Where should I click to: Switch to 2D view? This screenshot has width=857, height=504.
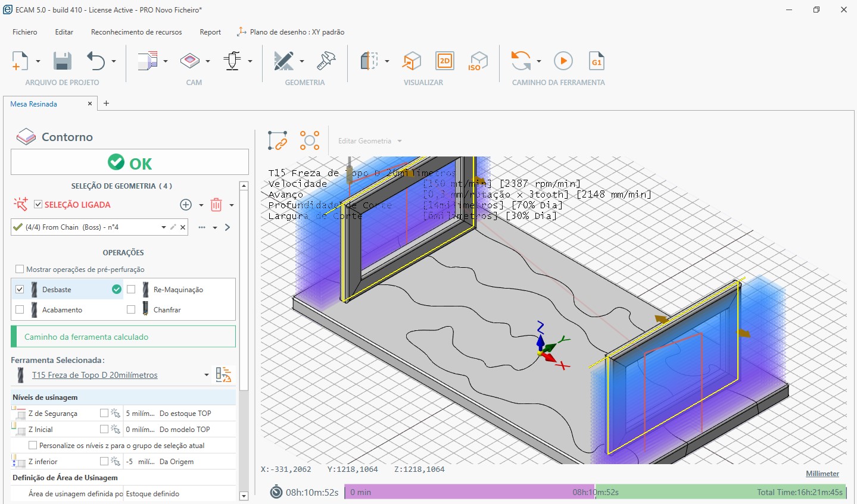coord(445,61)
